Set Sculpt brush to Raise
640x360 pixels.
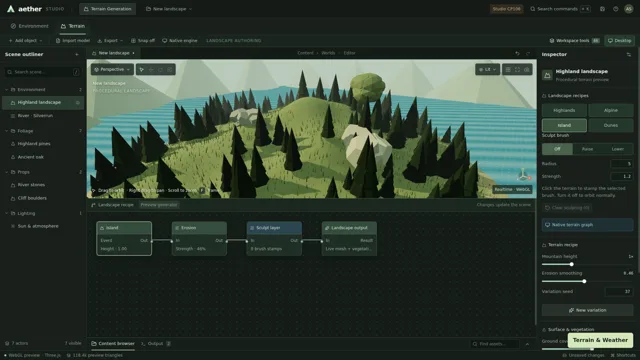587,149
